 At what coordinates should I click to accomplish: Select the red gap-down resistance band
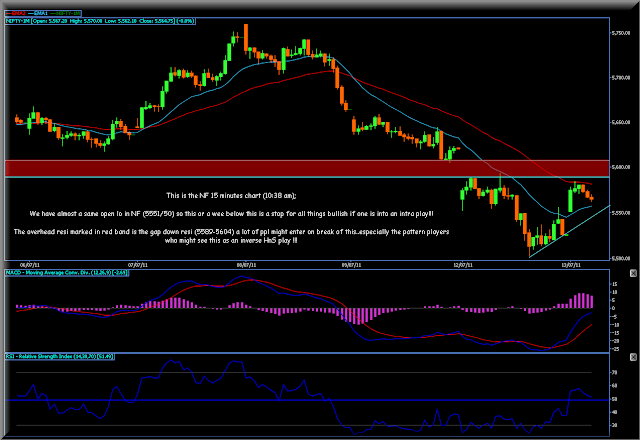point(307,168)
